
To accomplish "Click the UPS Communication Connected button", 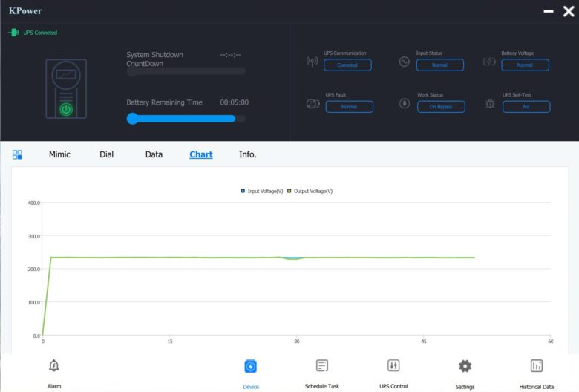I will (x=347, y=65).
